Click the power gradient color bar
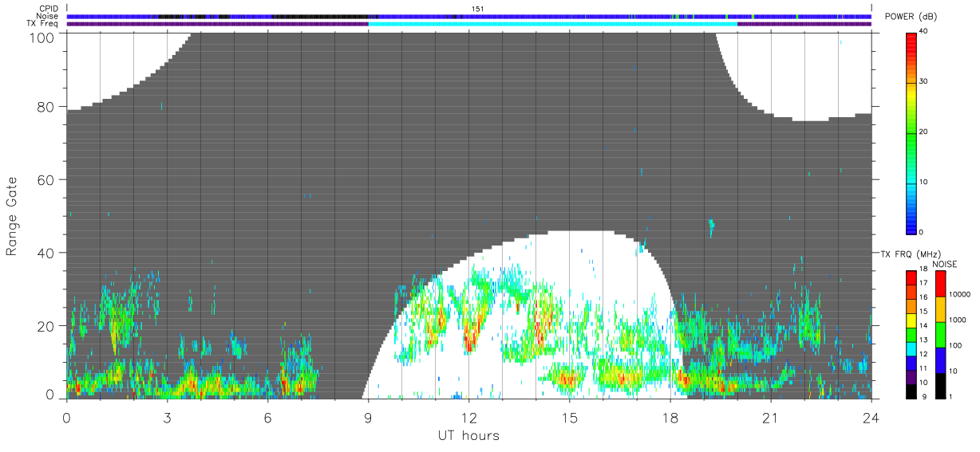 [911, 132]
